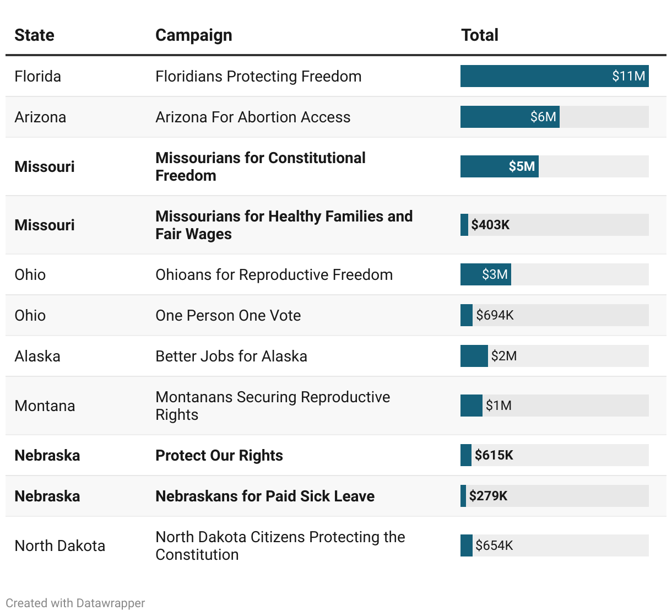Open the Created with Datawrapper link
Viewport: 672px width, 616px height.
(x=75, y=603)
